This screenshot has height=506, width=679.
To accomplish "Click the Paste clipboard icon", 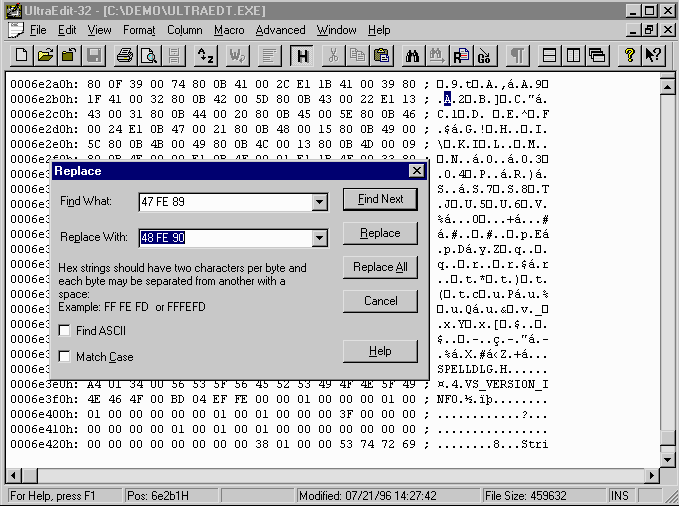I will (382, 55).
